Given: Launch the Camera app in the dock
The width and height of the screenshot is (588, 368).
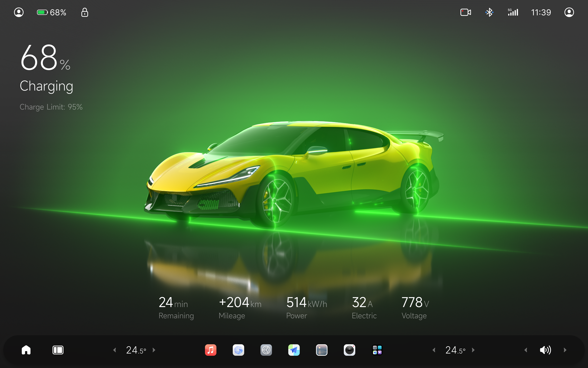Looking at the screenshot, I should [349, 350].
